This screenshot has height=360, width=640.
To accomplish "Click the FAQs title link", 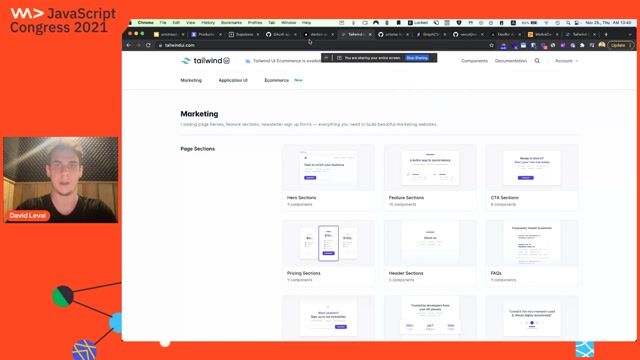I will (496, 273).
